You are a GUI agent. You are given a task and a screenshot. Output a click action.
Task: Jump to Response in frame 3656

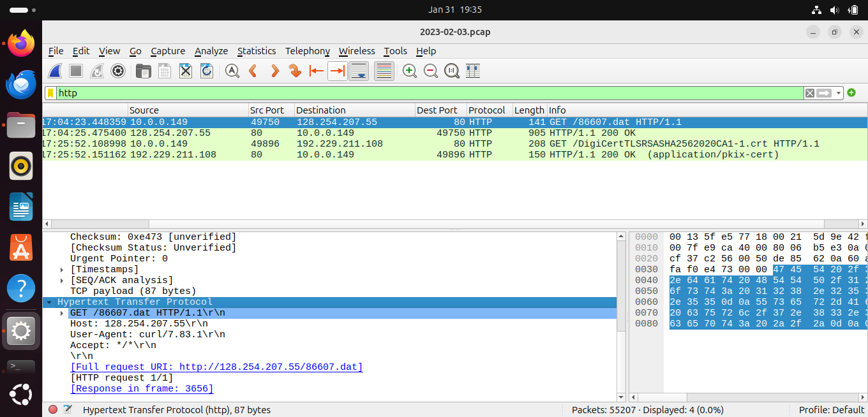[x=142, y=389]
